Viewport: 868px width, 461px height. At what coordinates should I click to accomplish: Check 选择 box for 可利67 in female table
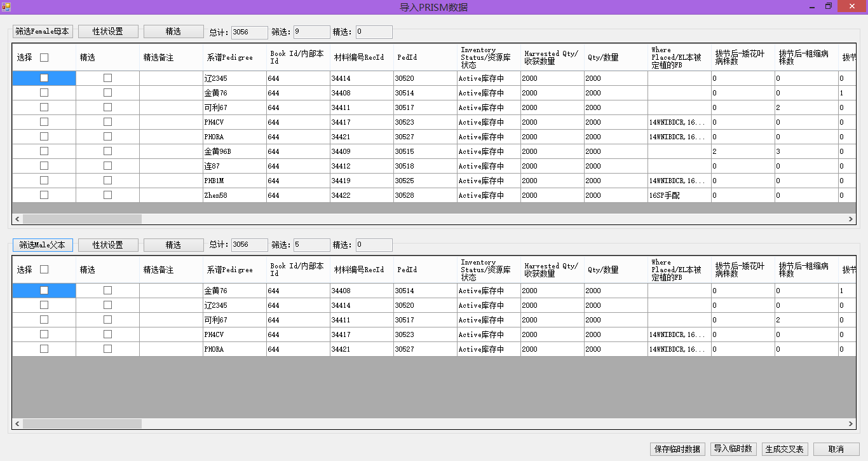(44, 107)
